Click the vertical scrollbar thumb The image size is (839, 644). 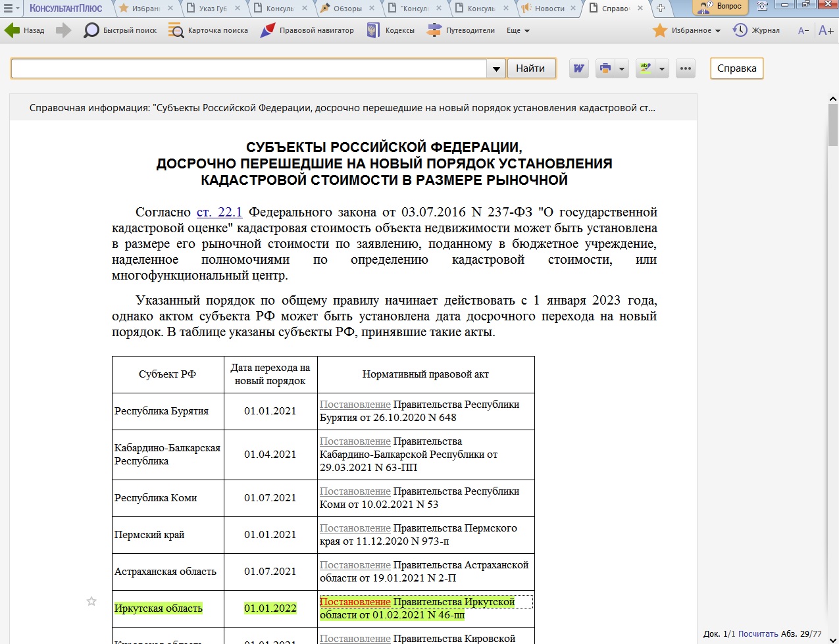(x=832, y=126)
